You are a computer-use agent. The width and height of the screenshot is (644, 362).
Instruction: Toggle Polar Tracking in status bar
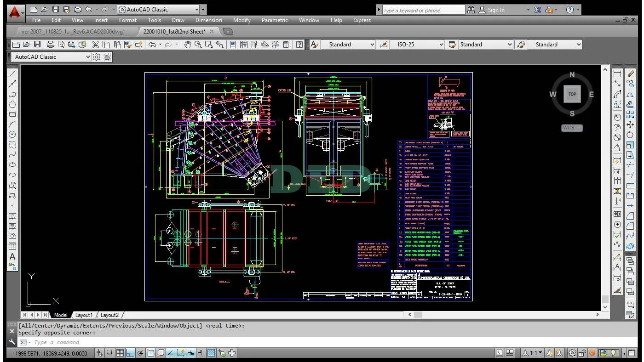[140, 353]
